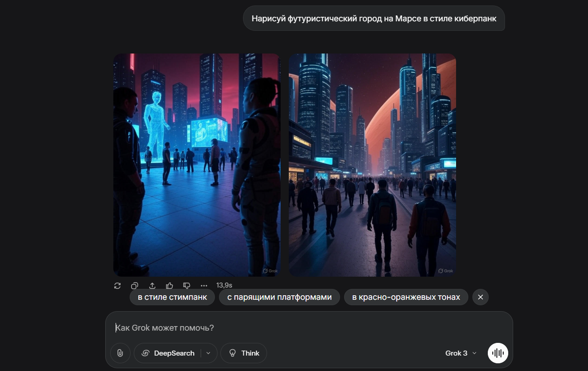Click the thumbs up icon

(x=170, y=285)
